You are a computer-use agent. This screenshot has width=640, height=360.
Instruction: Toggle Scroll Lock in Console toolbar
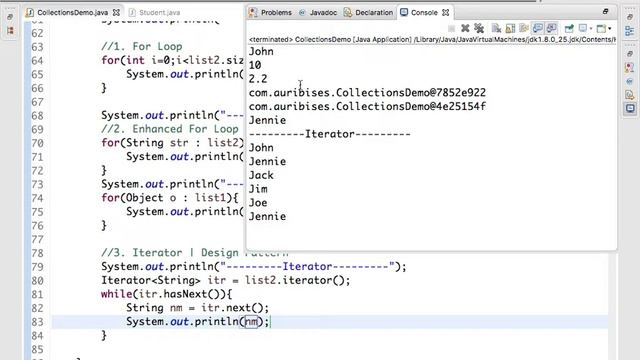click(510, 28)
